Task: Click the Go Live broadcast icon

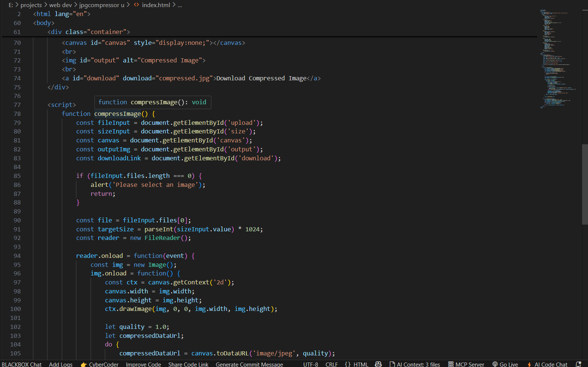Action: pyautogui.click(x=495, y=364)
